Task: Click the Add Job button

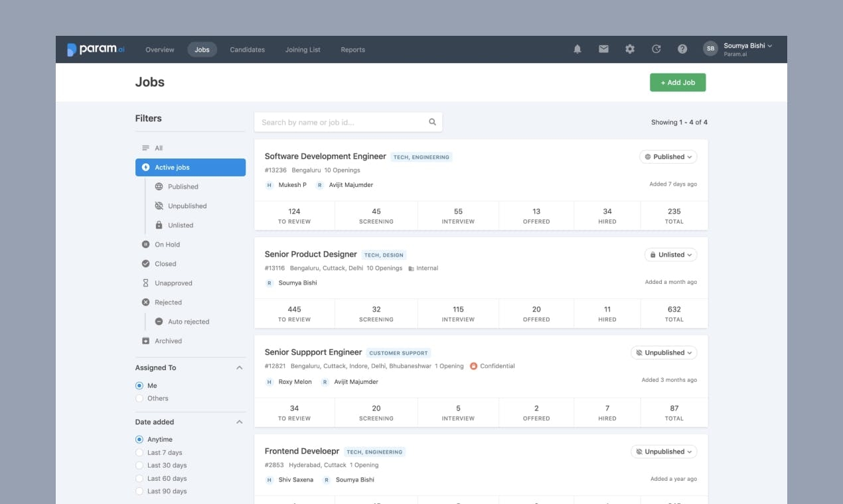Action: coord(678,82)
